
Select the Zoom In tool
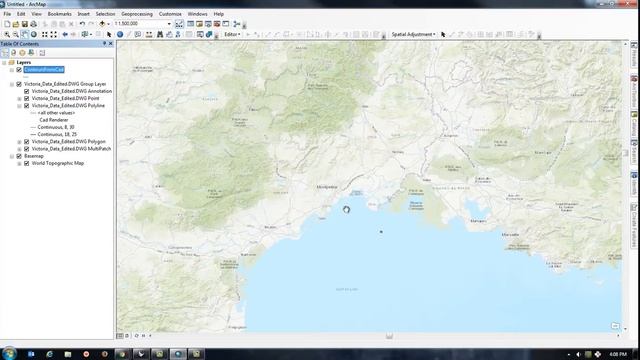coord(7,35)
